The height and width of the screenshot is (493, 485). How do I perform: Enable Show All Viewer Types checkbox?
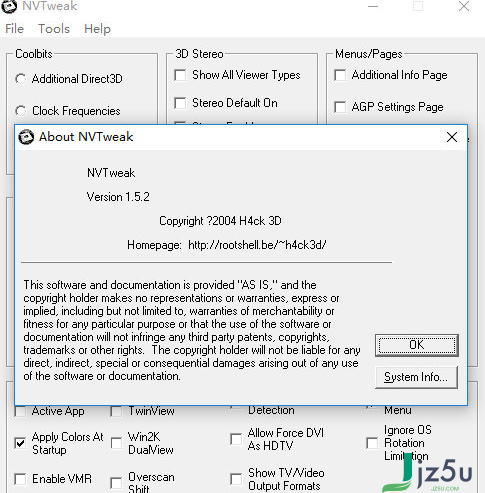(x=180, y=75)
